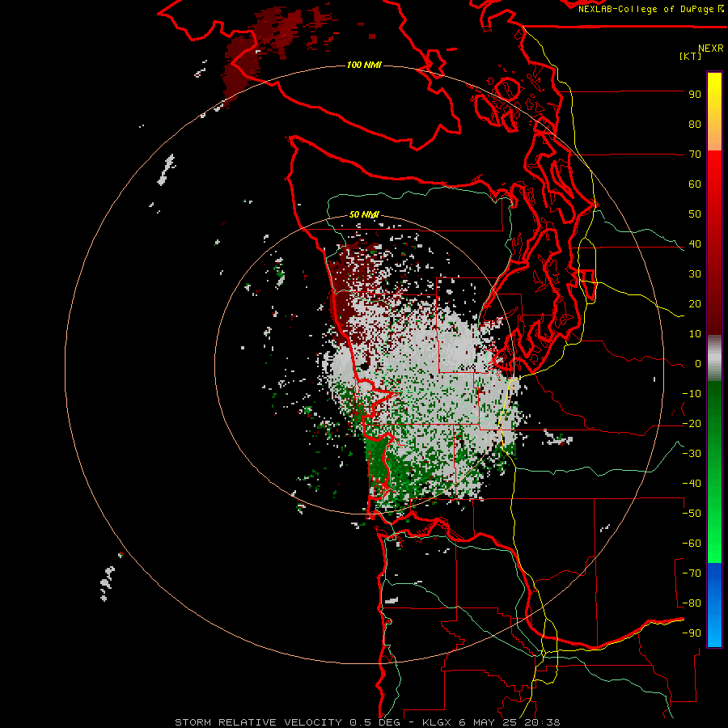Screen dimensions: 728x728
Task: Click the 100 NMI range ring label
Action: click(x=364, y=65)
